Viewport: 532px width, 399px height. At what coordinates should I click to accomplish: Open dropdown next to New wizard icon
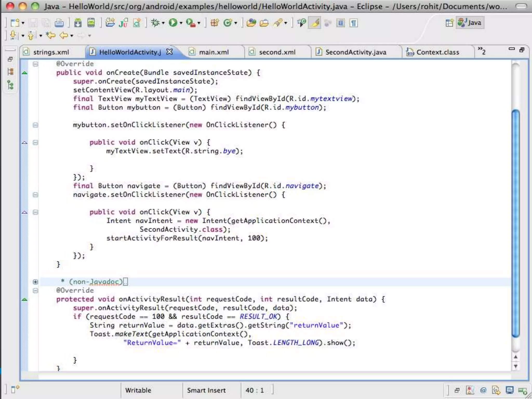[x=23, y=23]
